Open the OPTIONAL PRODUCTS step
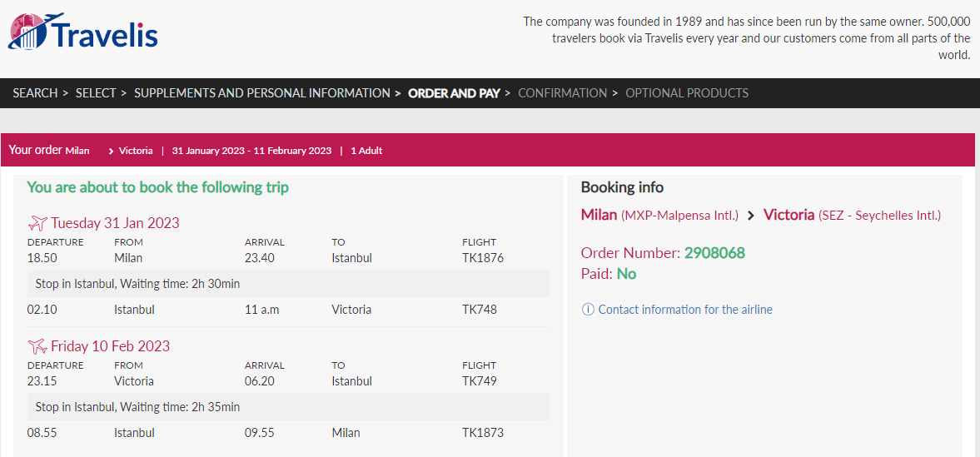 [x=687, y=93]
